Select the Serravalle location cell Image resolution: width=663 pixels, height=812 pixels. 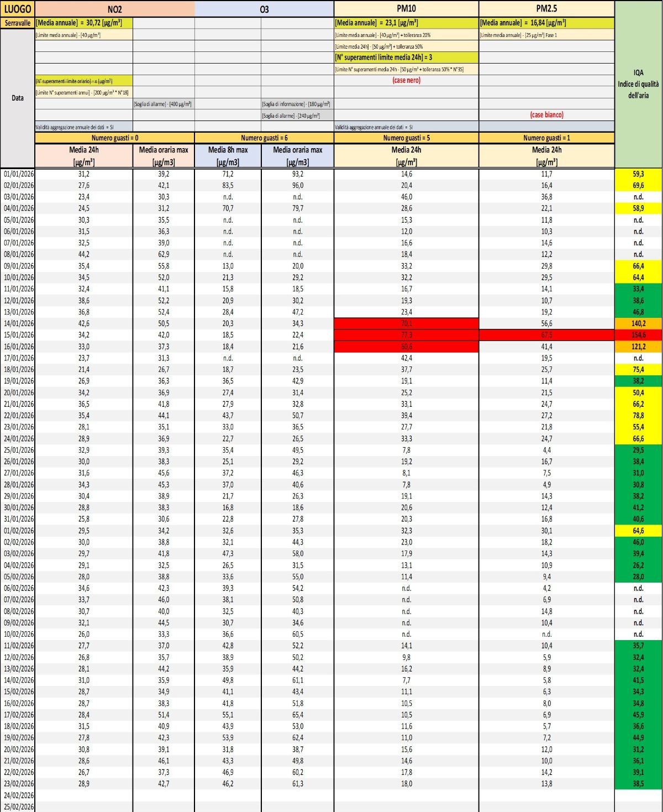point(17,23)
